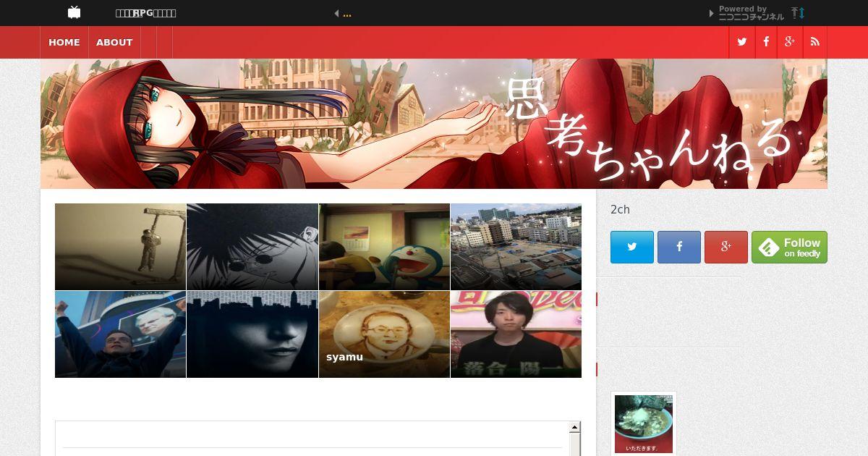
Task: Go to the HOME menu item
Action: click(x=64, y=42)
